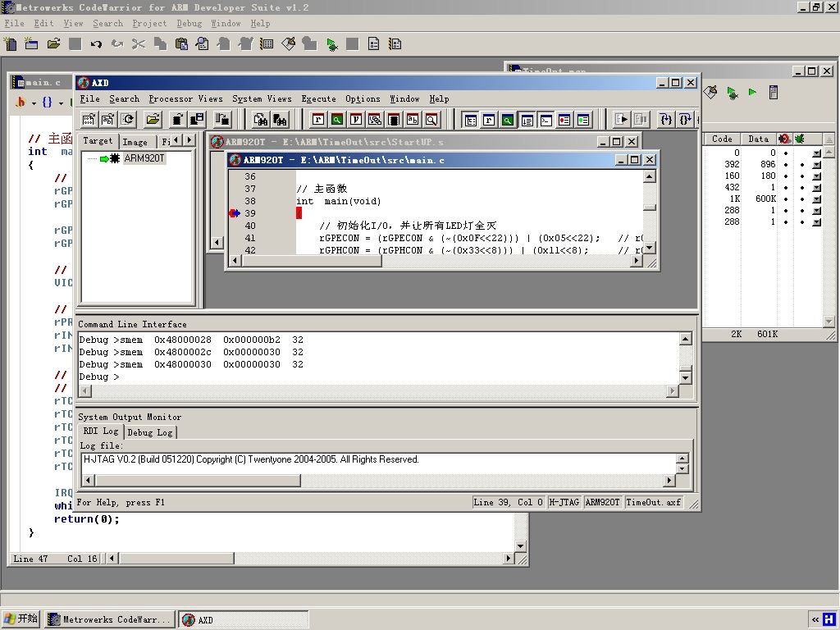Click blue H tray icon in system tray
Viewport: 840px width, 630px height.
(x=829, y=619)
